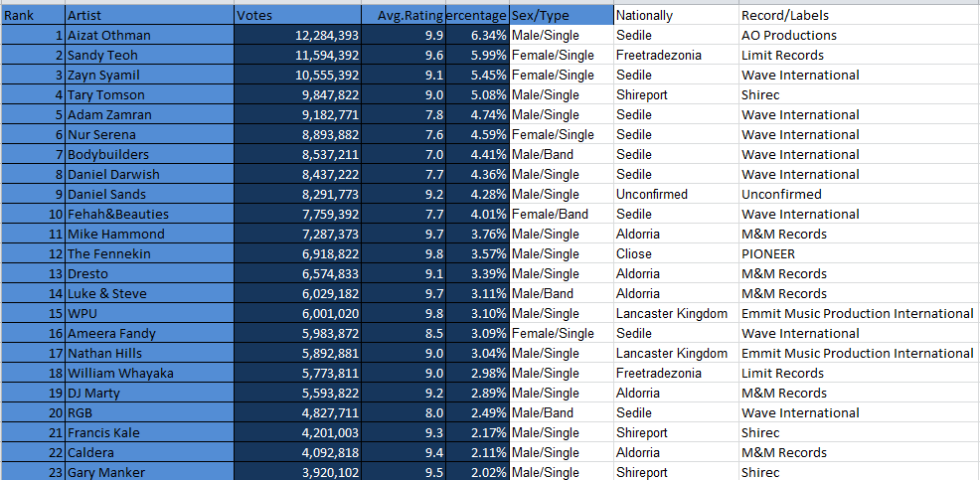
Task: Select the 4.01% percentage cell
Action: (477, 214)
